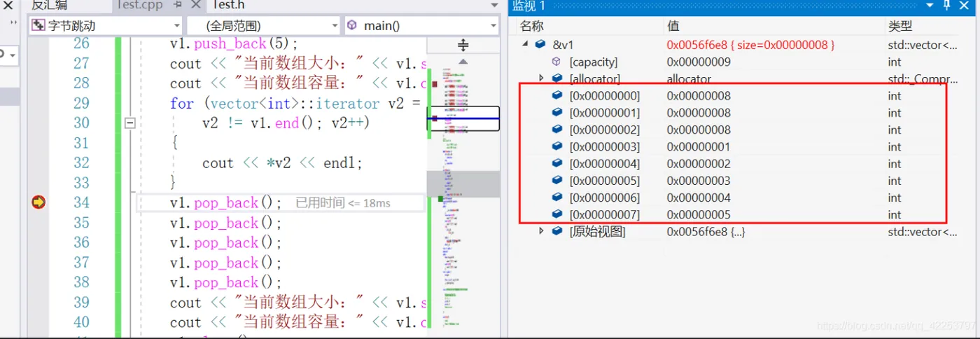The width and height of the screenshot is (980, 339).
Task: Click the capacity value 0x00000009
Action: [x=699, y=62]
